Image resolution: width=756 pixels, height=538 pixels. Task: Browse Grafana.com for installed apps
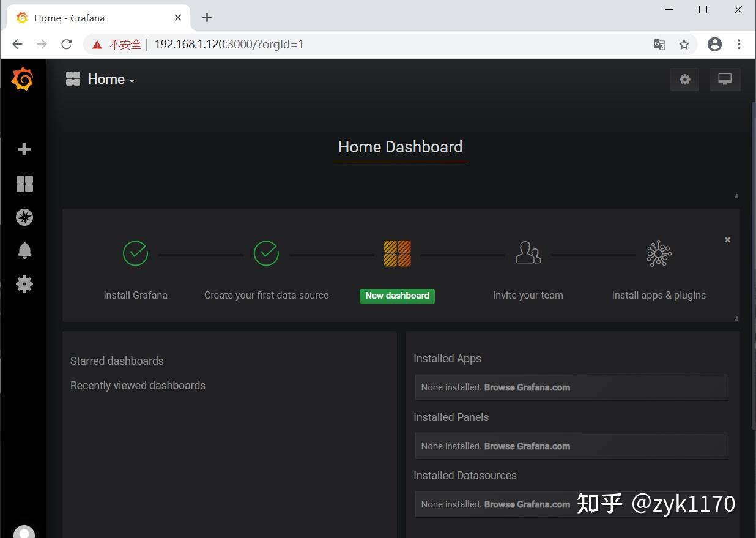(x=527, y=387)
